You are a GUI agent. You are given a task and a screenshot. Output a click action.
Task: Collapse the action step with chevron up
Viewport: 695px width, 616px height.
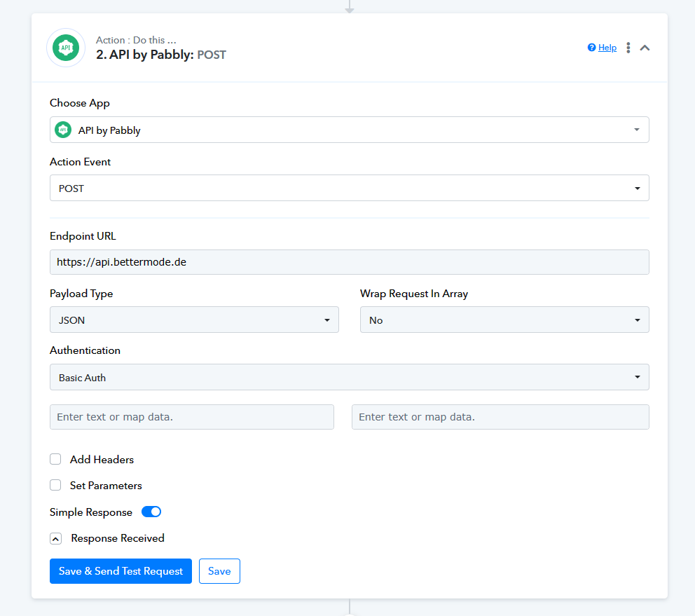coord(645,48)
